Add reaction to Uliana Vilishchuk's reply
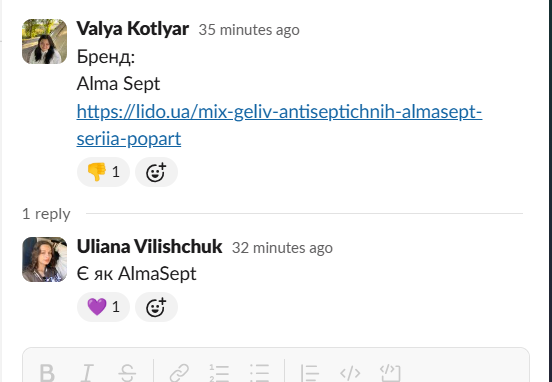 156,307
